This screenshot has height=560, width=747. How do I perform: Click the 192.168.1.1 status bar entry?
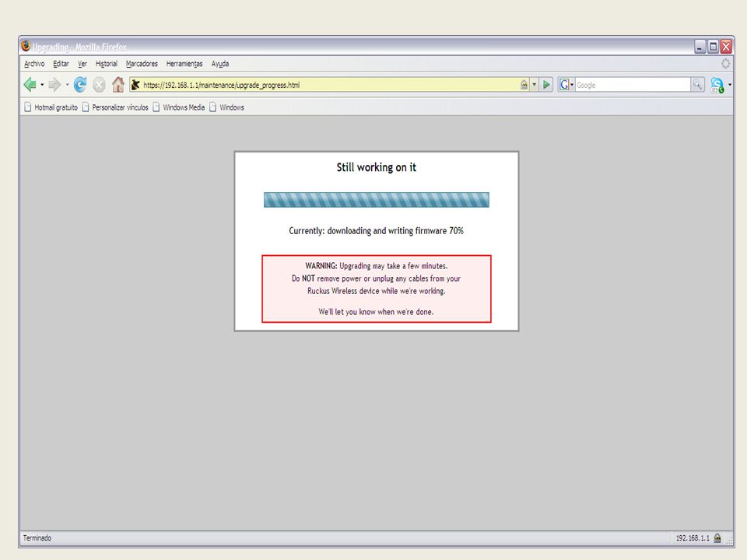click(x=693, y=537)
